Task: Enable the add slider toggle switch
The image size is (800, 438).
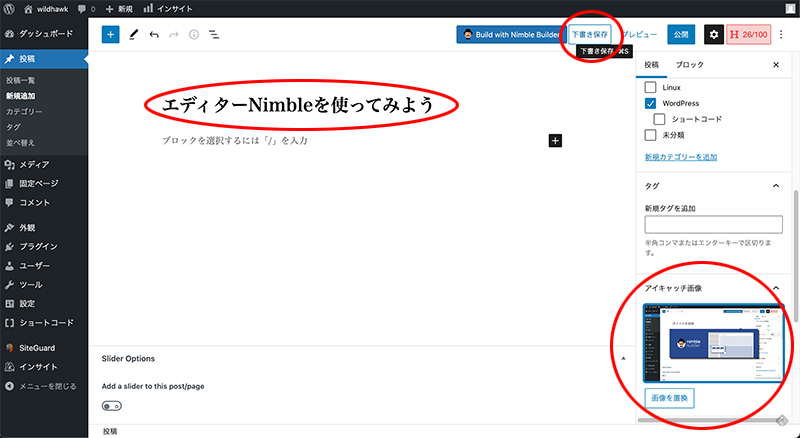Action: click(x=111, y=406)
